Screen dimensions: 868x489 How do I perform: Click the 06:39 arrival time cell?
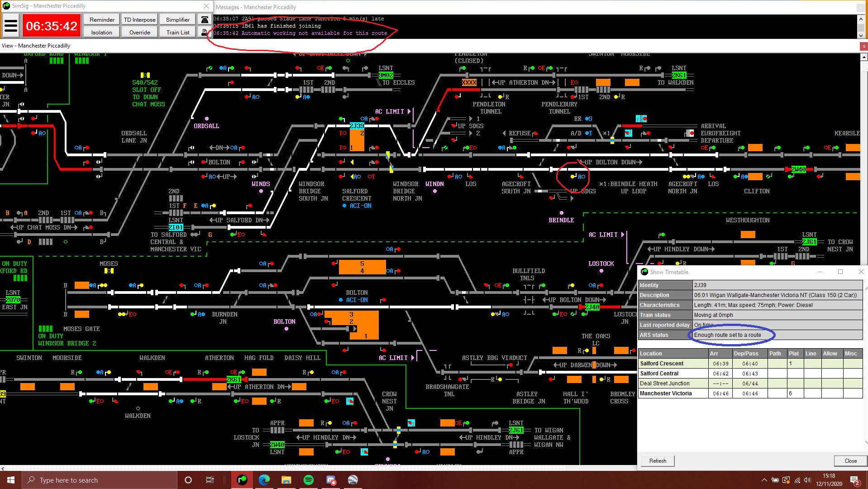coord(720,364)
